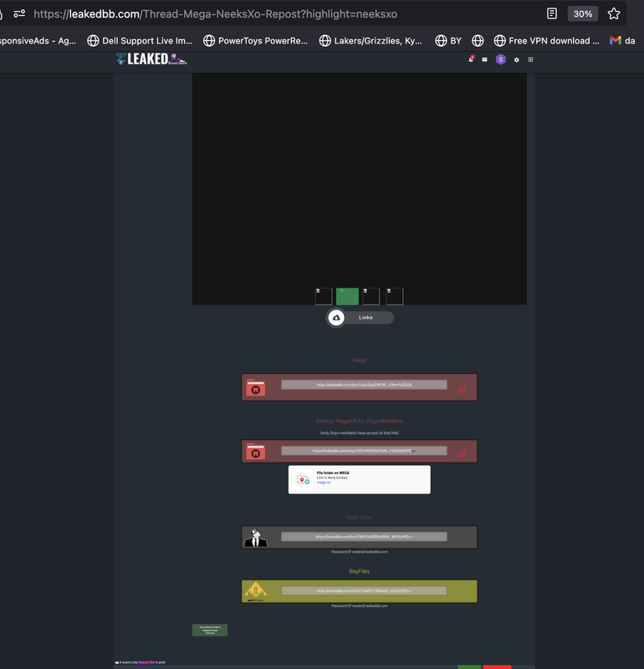The height and width of the screenshot is (669, 644).
Task: Click the page URL in the address bar
Action: tap(215, 14)
